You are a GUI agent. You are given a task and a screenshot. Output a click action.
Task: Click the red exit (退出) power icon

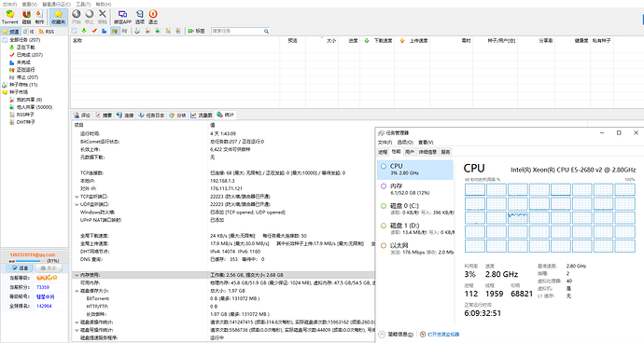153,17
